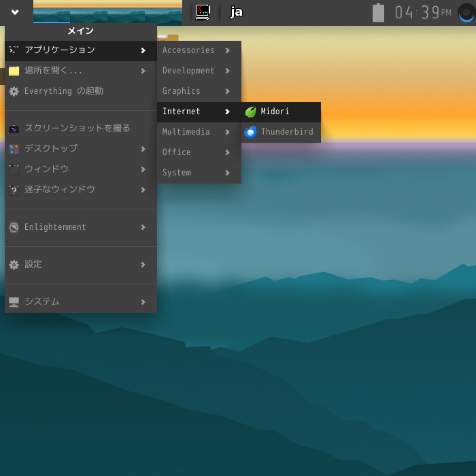Open the Graphics submenu
Image resolution: width=476 pixels, height=476 pixels.
pos(199,91)
